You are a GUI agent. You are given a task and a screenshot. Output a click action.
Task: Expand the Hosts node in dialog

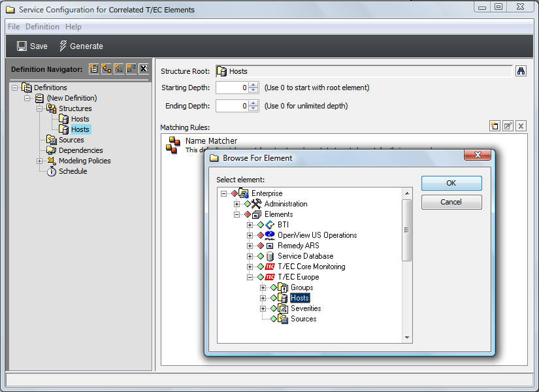(x=263, y=298)
